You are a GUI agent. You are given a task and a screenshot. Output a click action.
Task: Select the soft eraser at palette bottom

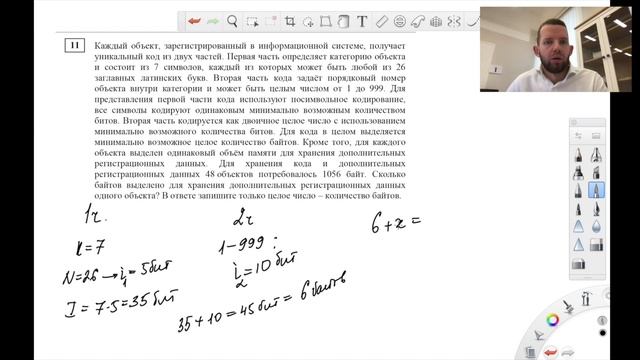click(578, 264)
